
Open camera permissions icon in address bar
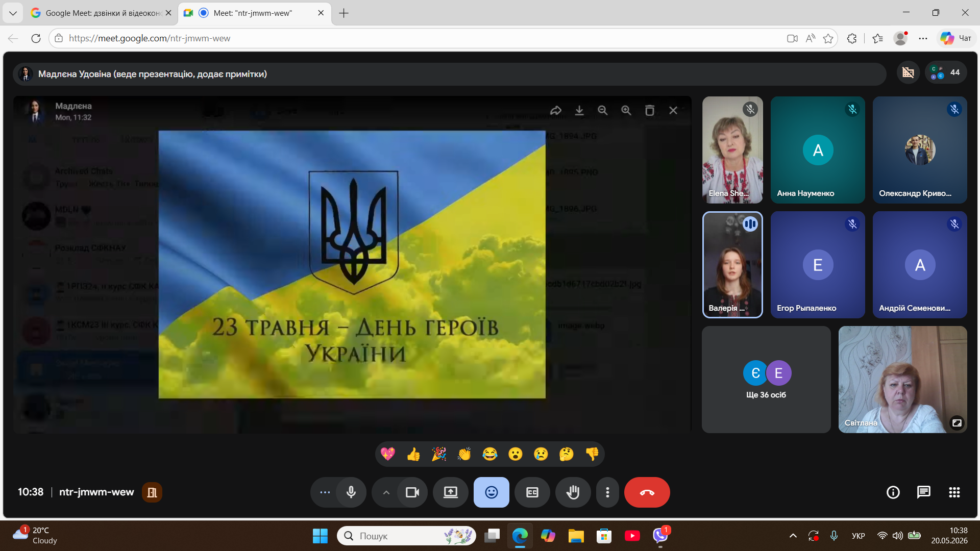[x=792, y=38]
